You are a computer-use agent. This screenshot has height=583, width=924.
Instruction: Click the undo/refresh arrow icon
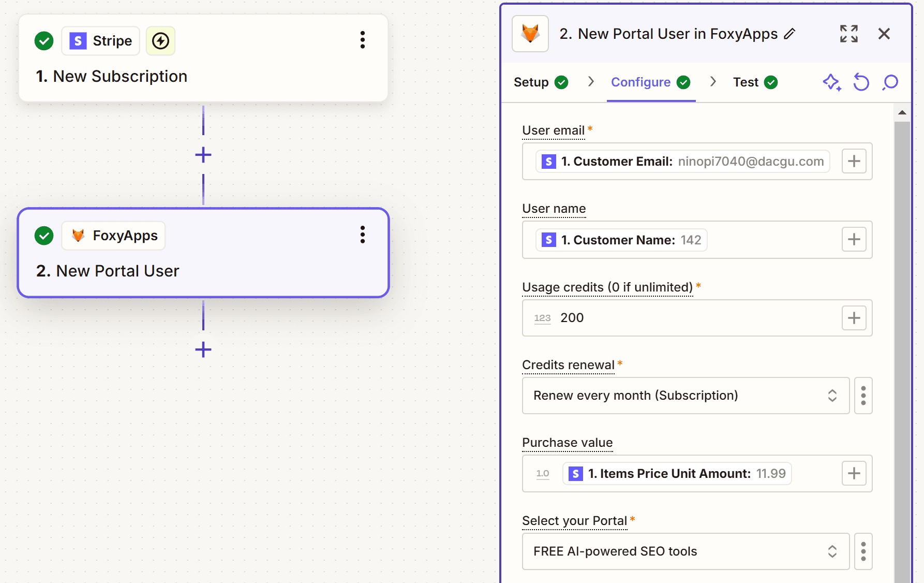pos(861,82)
